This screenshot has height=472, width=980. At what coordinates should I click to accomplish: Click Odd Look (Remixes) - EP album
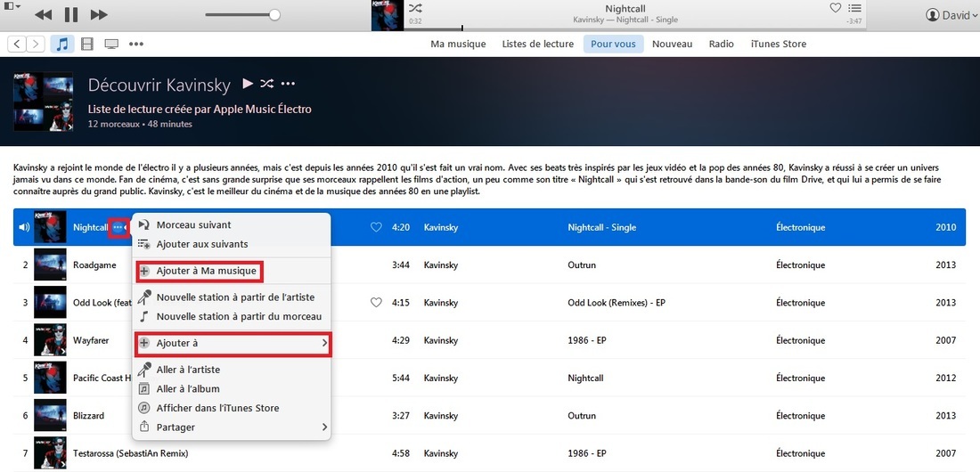[x=618, y=303]
